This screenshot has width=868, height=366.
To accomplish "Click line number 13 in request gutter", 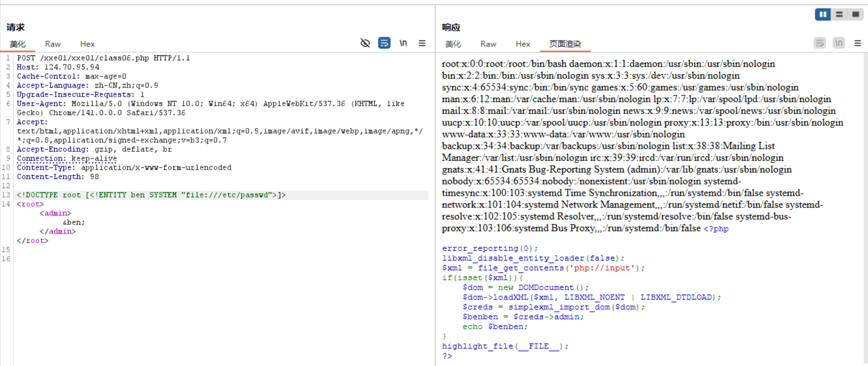I will tap(6, 195).
